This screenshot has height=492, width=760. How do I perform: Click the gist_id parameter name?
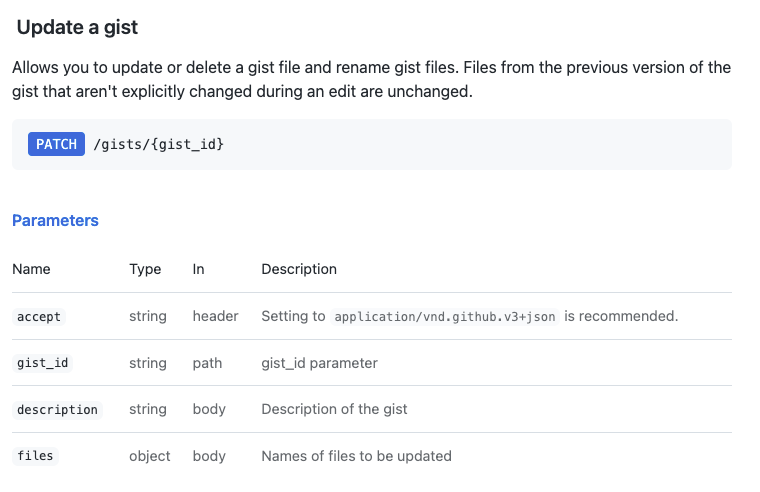pos(43,363)
